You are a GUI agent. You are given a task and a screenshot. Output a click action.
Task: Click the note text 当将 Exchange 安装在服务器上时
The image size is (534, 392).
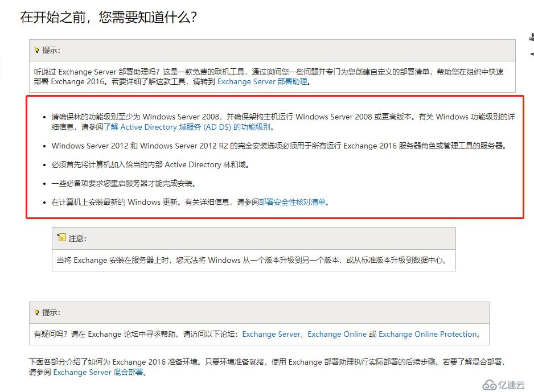[x=252, y=261]
